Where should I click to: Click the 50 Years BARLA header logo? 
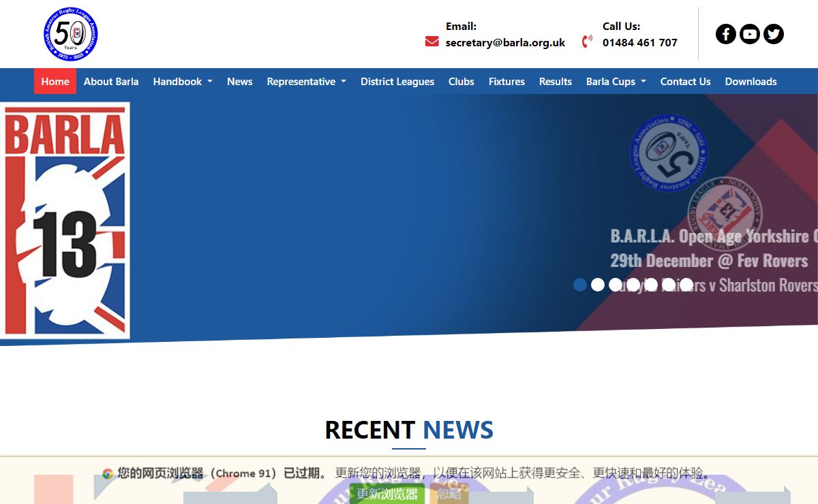70,34
